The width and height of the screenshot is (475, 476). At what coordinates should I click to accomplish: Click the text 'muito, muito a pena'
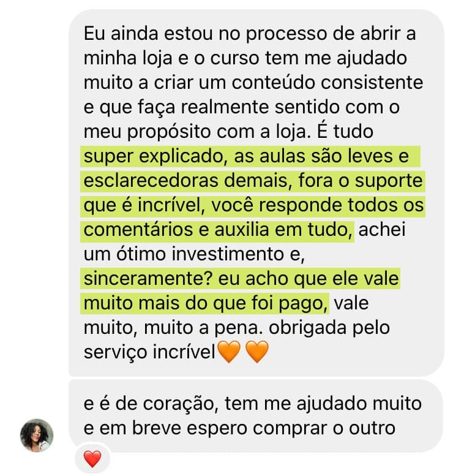pos(173,328)
